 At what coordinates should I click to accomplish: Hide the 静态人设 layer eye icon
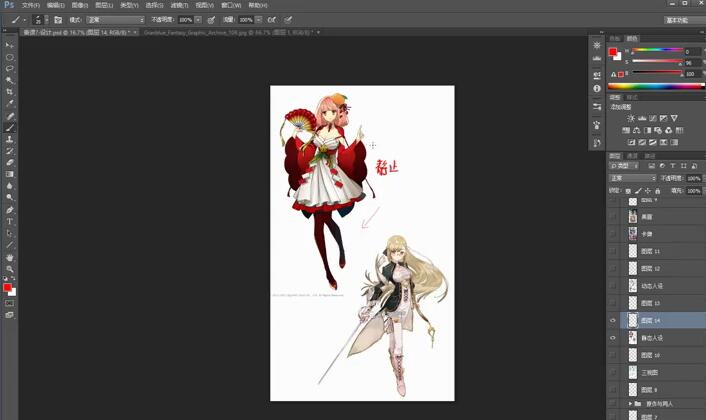tap(612, 338)
